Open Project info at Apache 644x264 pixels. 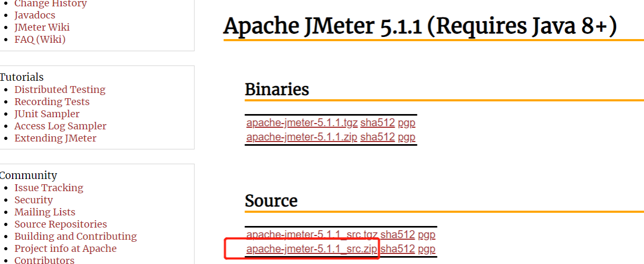[x=65, y=249]
